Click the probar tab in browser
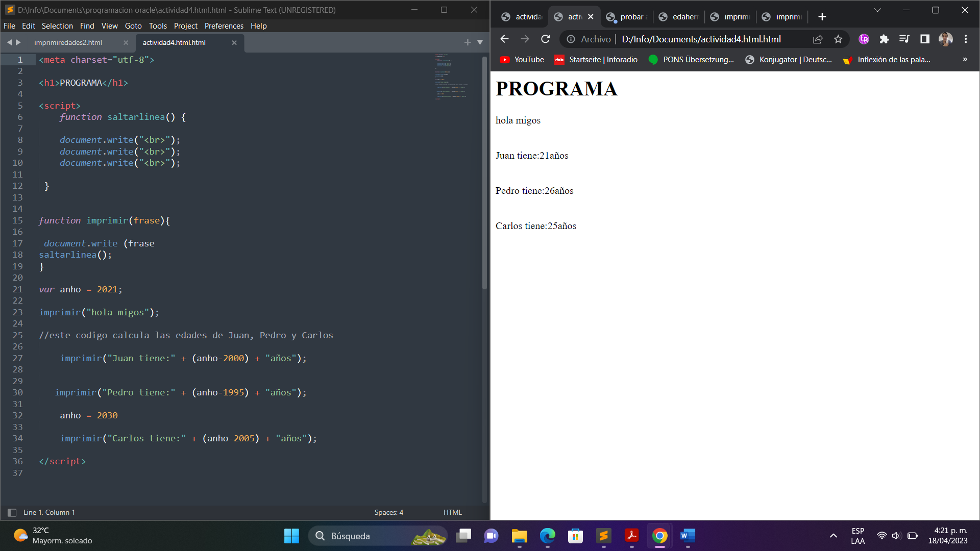 click(626, 16)
